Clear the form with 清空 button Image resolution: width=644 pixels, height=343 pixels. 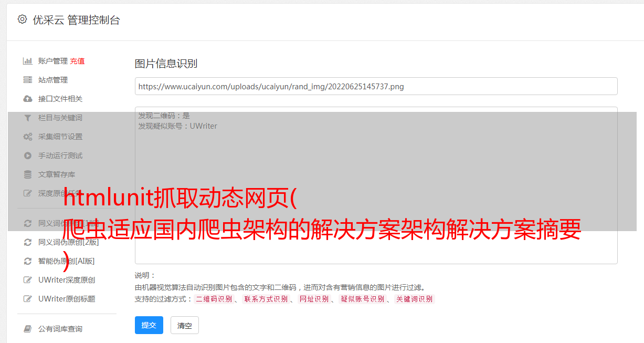pos(185,325)
